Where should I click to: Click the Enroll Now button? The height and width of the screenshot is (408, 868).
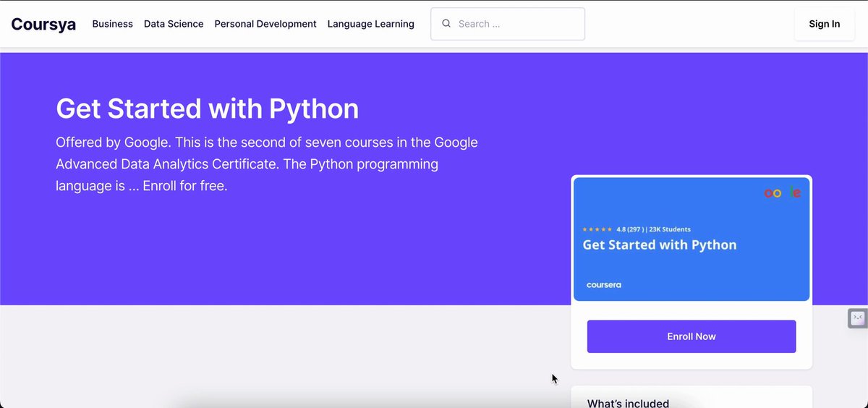click(692, 336)
